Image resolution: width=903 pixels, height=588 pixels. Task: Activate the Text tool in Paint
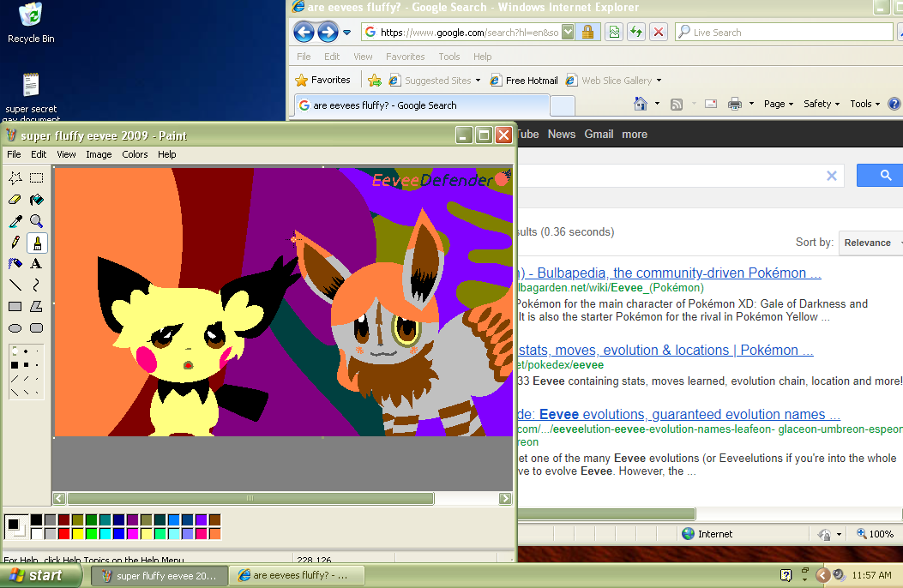[37, 264]
